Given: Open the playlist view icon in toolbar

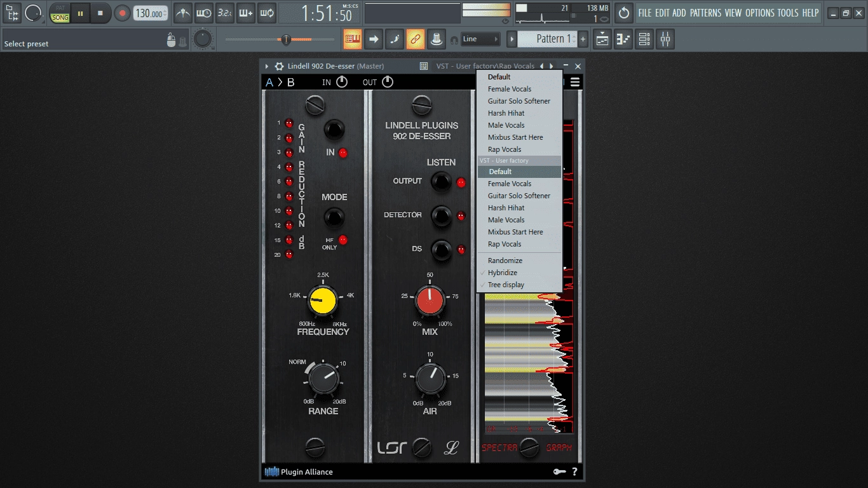Looking at the screenshot, I should [x=602, y=39].
